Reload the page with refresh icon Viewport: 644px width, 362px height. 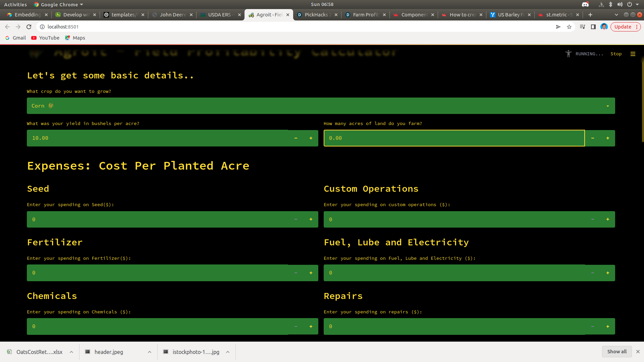[29, 27]
